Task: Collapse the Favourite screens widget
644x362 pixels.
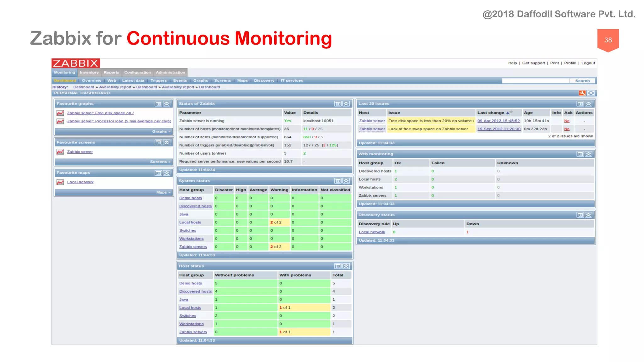Action: point(167,142)
